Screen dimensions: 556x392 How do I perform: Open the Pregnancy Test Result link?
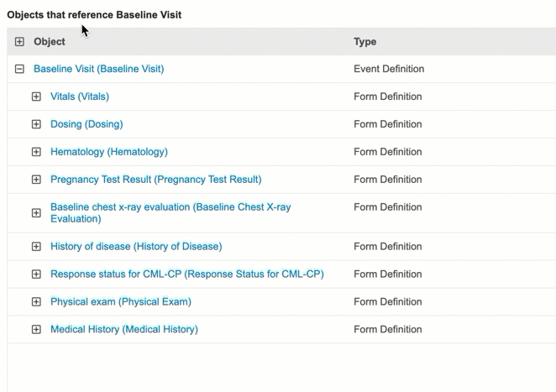(x=155, y=180)
